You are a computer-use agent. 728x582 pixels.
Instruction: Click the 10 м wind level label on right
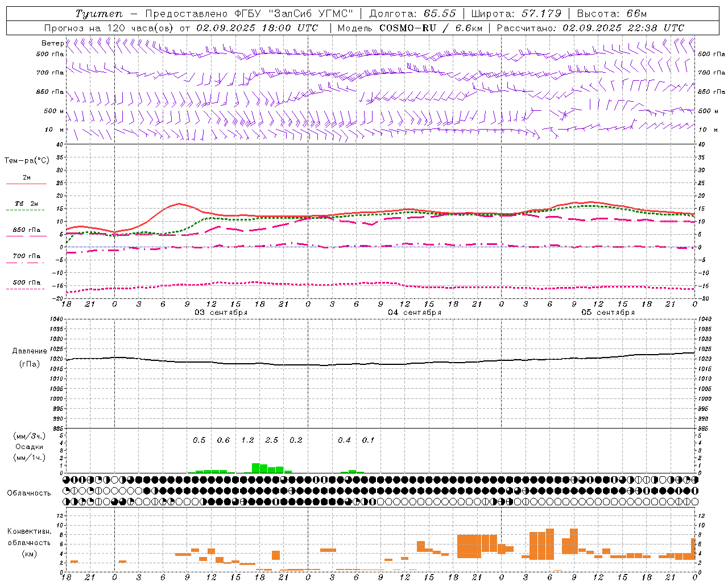tap(708, 130)
